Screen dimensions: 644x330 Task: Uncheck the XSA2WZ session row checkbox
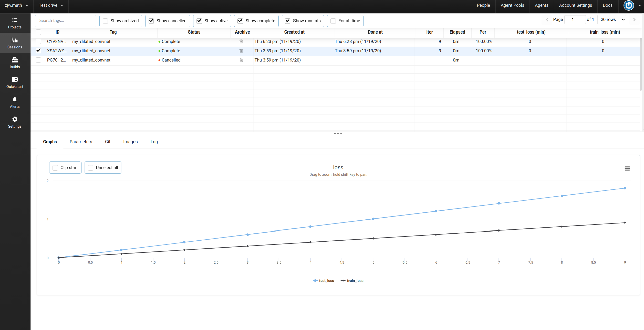[x=38, y=51]
